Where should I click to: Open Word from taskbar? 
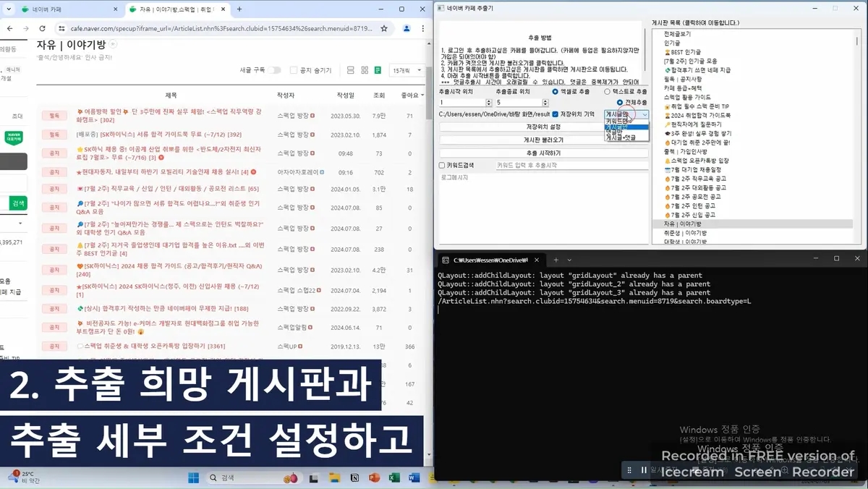point(414,477)
